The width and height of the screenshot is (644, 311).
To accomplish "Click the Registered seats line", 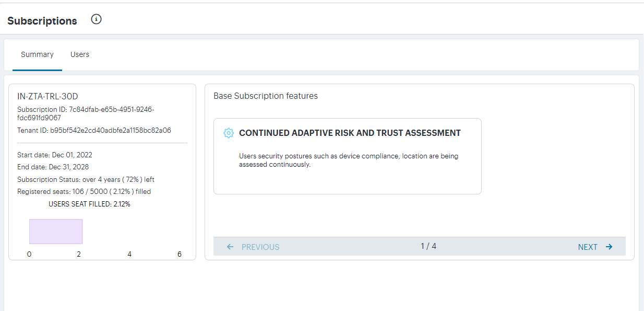I will pyautogui.click(x=84, y=192).
